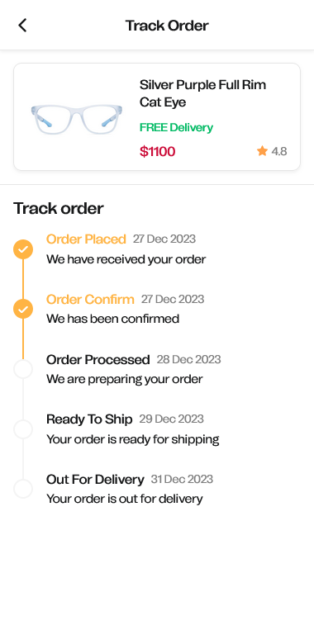This screenshot has width=314, height=644.
Task: Tap the Order Placed checkmark circle
Action: [x=23, y=249]
